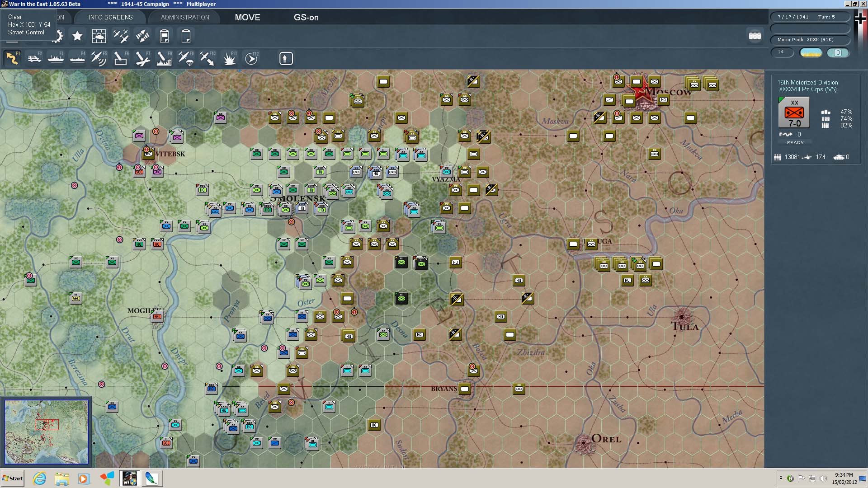Click the Orel city marker

(584, 443)
